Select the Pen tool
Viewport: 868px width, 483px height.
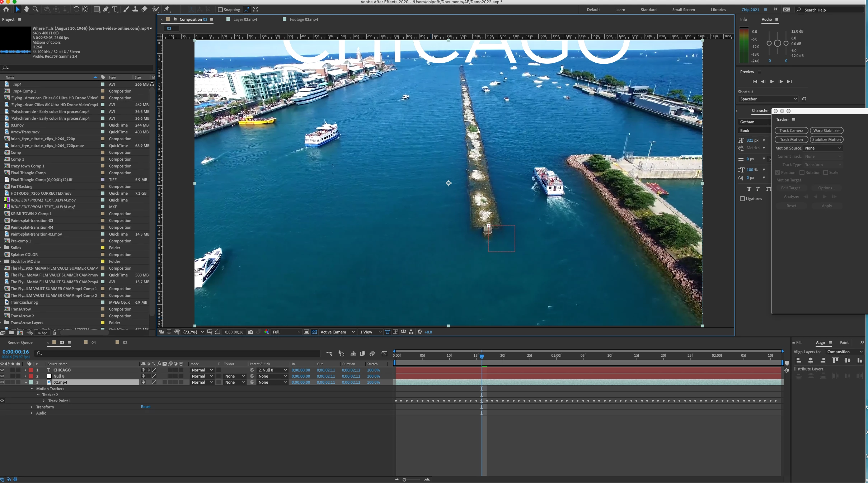point(106,9)
